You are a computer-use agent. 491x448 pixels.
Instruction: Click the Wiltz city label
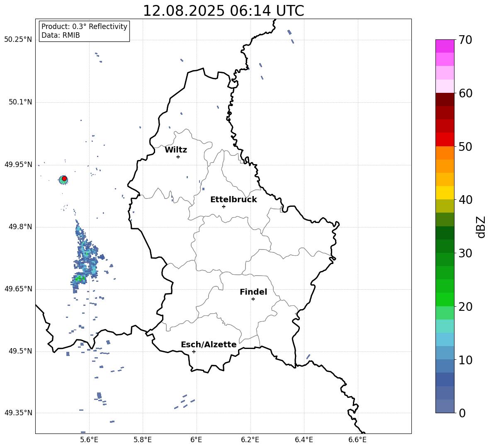[176, 150]
